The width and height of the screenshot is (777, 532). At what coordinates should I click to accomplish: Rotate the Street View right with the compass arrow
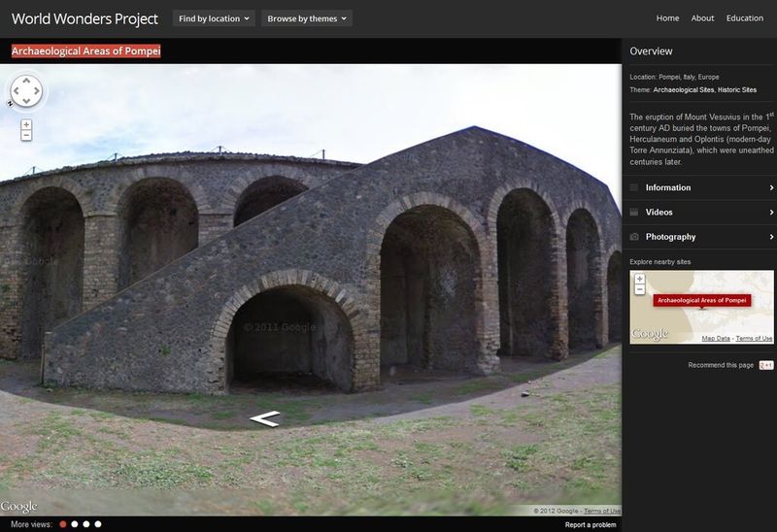[37, 91]
